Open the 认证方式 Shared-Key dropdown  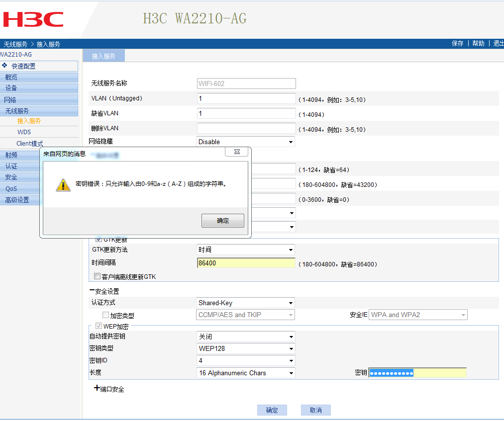coord(246,303)
